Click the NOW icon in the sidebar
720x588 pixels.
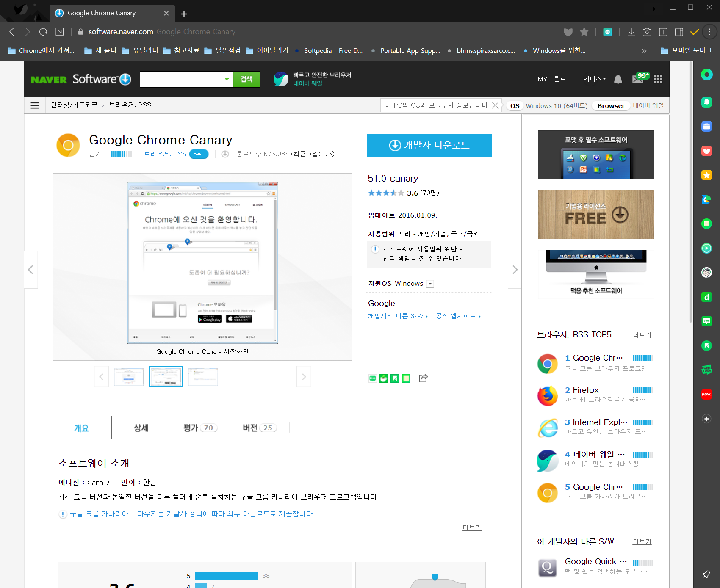pos(706,394)
